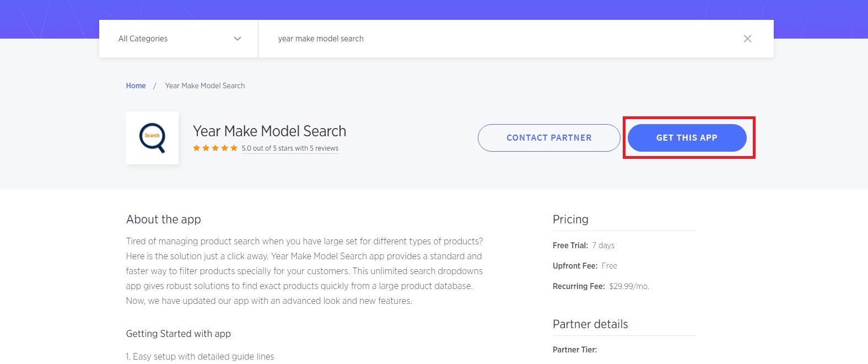Click the first orange rating star
Image resolution: width=868 pixels, height=364 pixels.
197,148
